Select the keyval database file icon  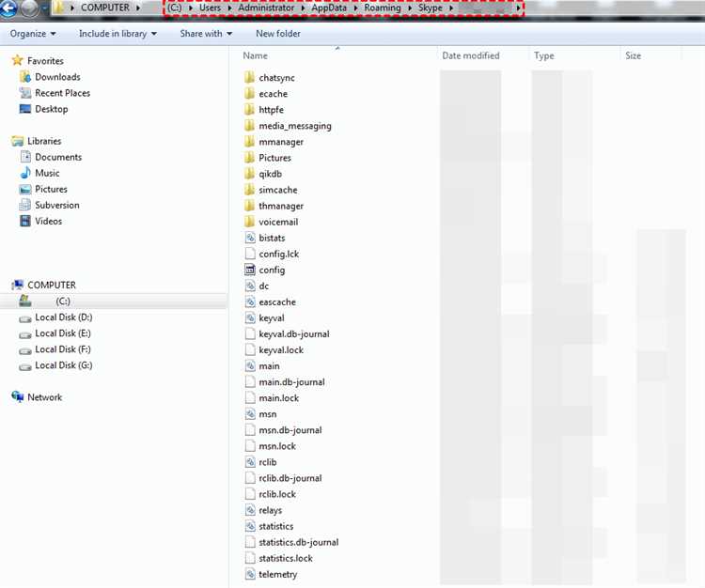250,317
